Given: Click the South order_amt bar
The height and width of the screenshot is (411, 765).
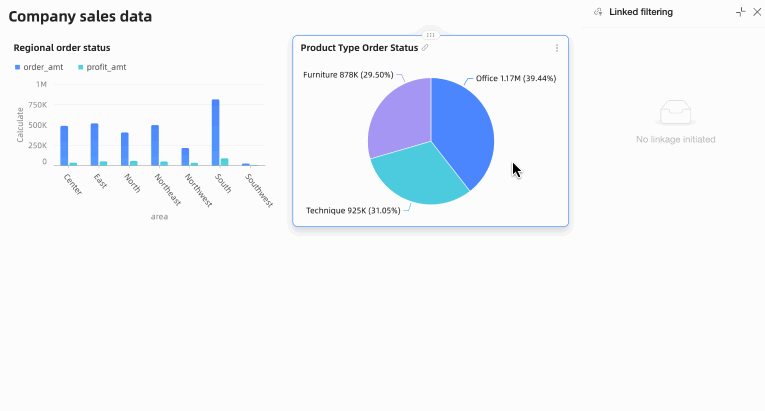Looking at the screenshot, I should pyautogui.click(x=216, y=133).
